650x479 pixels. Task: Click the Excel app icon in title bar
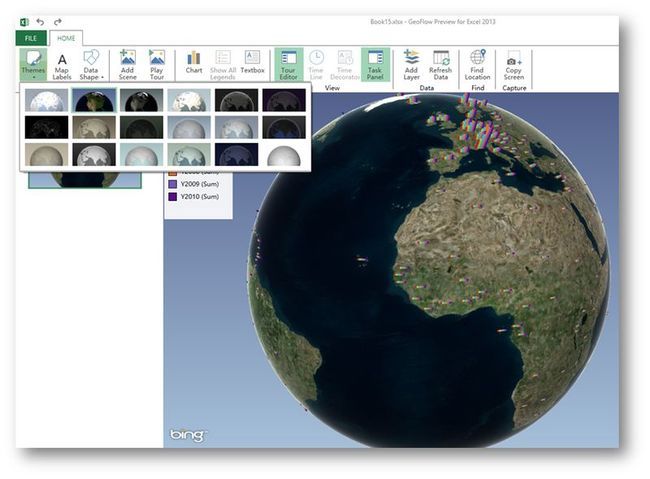24,22
